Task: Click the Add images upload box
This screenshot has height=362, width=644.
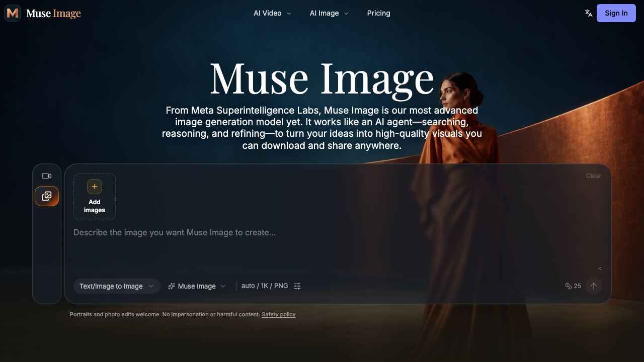Action: [95, 197]
